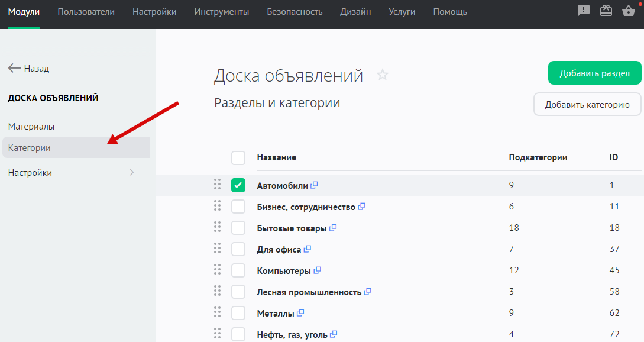Open external link icon next to Компьютеры

click(x=317, y=270)
